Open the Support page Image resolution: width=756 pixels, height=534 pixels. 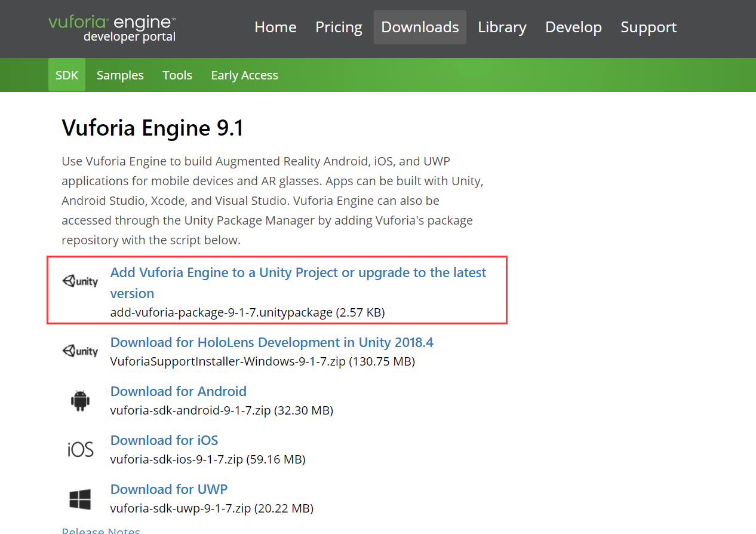(x=649, y=27)
